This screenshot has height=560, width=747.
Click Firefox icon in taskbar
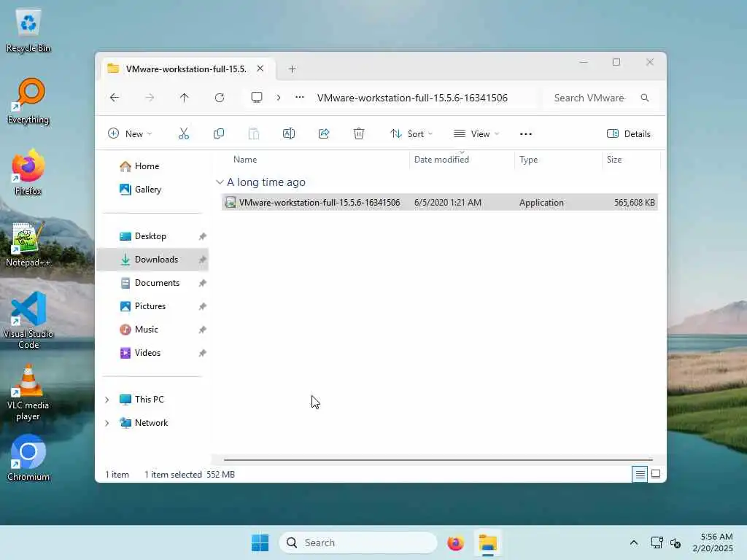click(x=455, y=542)
